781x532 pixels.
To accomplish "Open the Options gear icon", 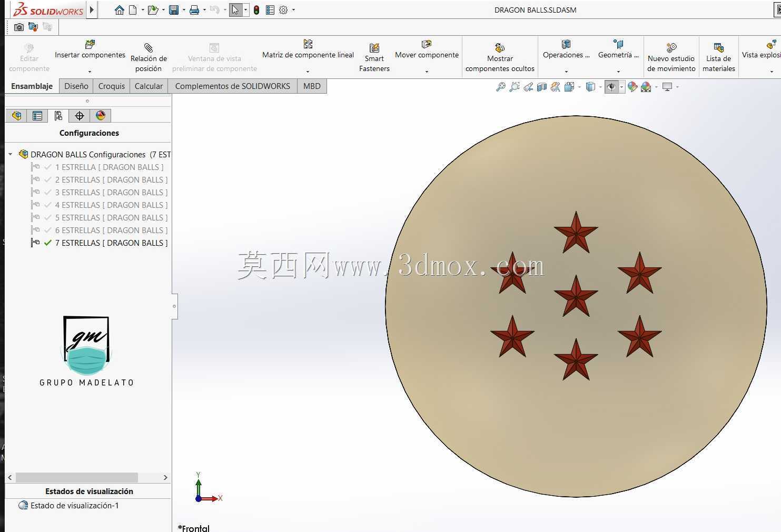I will click(283, 10).
